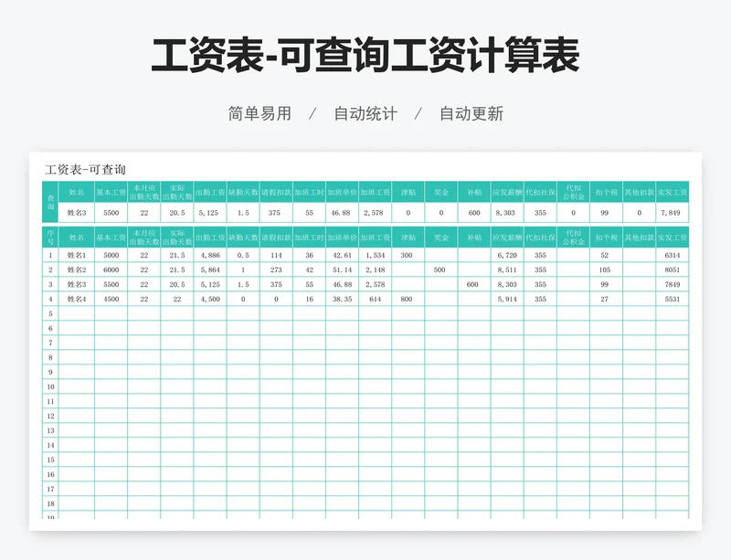
Task: Select query row 补贴 value 600
Action: click(474, 213)
